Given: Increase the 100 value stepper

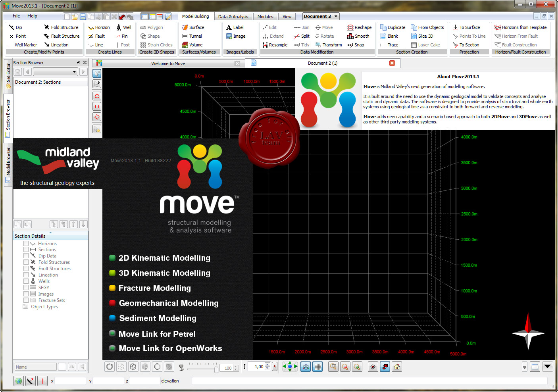Looking at the screenshot, I should (236, 366).
